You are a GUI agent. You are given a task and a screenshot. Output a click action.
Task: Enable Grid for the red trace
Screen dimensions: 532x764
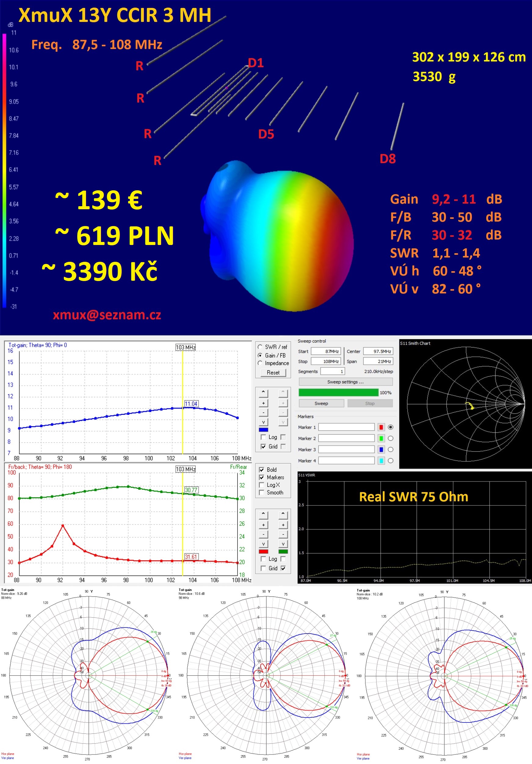click(x=263, y=568)
